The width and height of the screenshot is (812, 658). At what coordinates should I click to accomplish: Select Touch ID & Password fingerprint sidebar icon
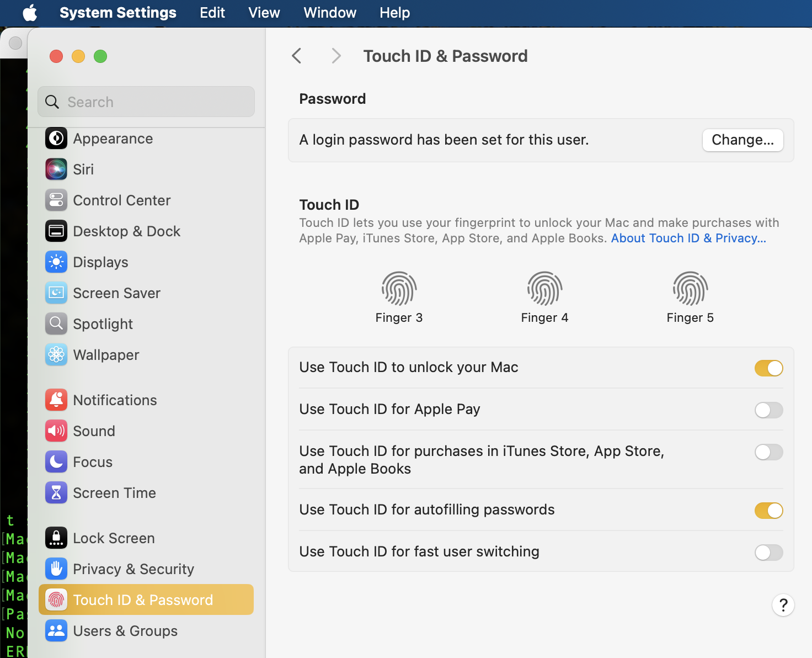pyautogui.click(x=56, y=600)
